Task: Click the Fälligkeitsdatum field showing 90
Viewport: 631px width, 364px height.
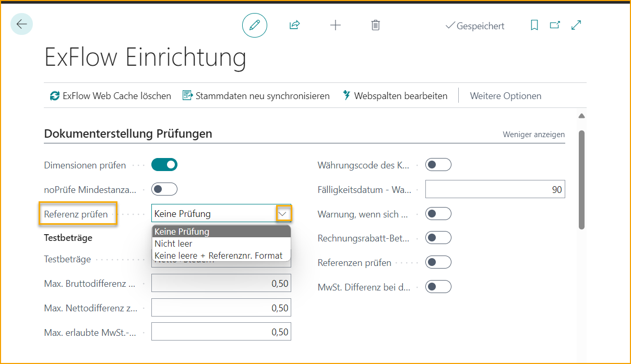Action: tap(495, 189)
